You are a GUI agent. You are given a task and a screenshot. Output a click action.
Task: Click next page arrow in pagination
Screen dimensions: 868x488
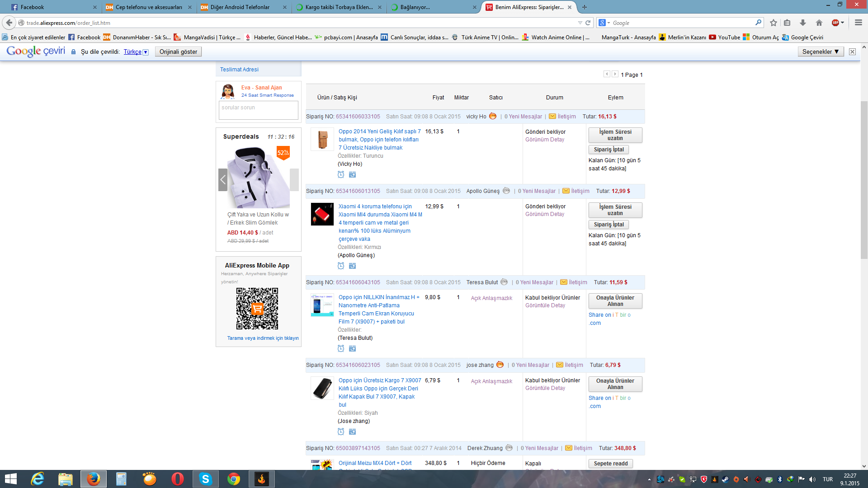(615, 74)
